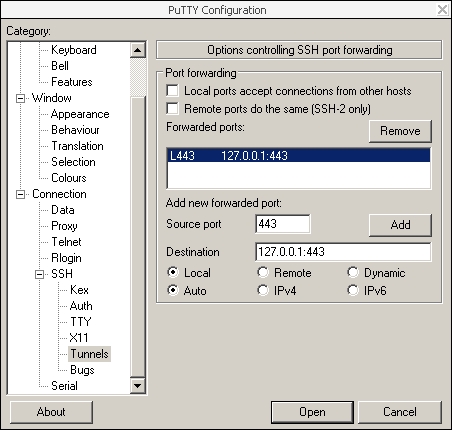Select the SSH category
Viewport: 452px width, 430px height.
(62, 274)
